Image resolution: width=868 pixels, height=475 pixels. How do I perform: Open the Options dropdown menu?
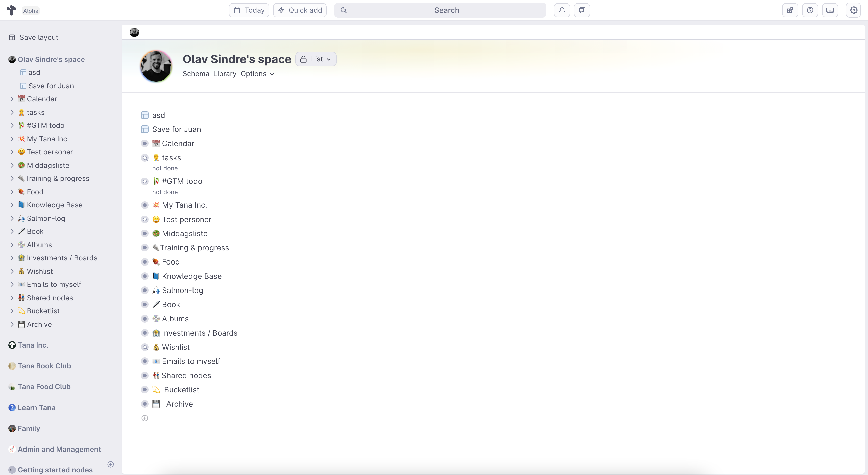(257, 74)
